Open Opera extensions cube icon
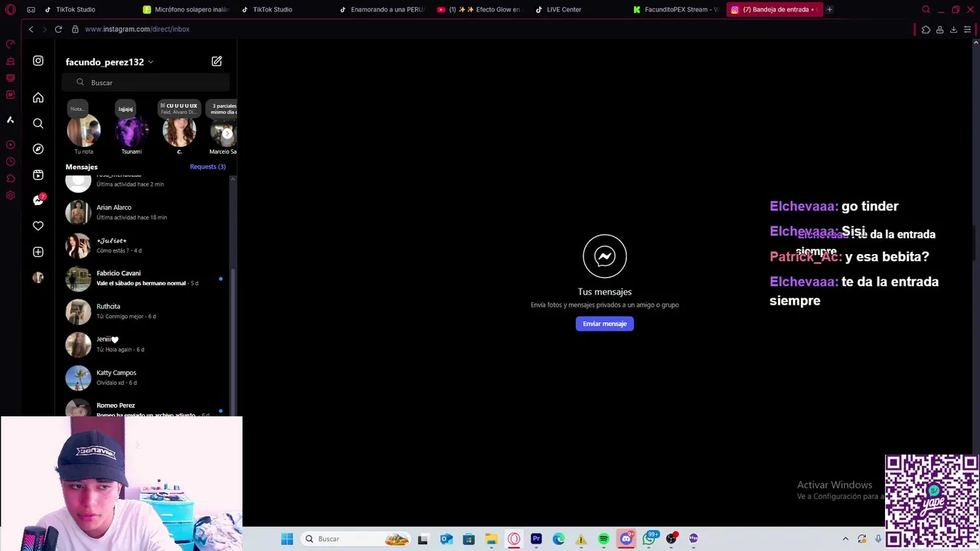Image resolution: width=980 pixels, height=551 pixels. (x=926, y=29)
